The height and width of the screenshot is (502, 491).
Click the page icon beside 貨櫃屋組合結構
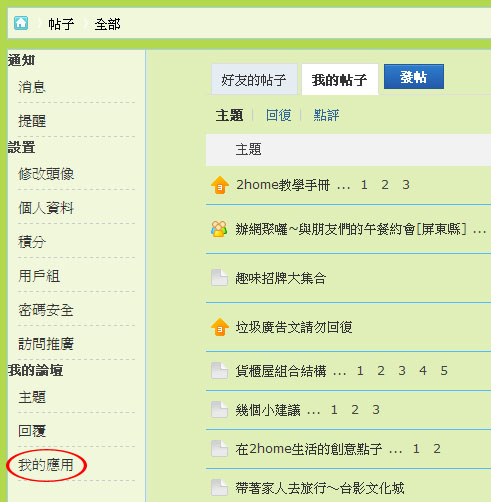pos(219,371)
